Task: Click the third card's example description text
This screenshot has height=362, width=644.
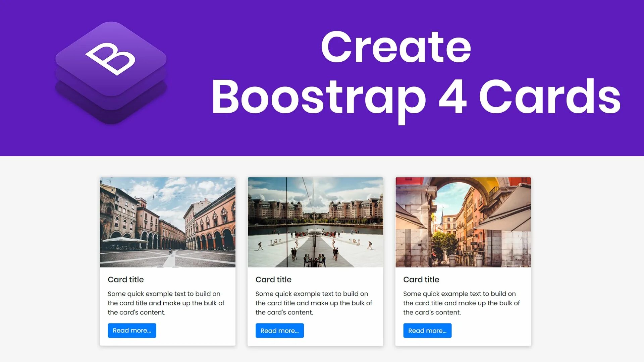Action: [461, 303]
